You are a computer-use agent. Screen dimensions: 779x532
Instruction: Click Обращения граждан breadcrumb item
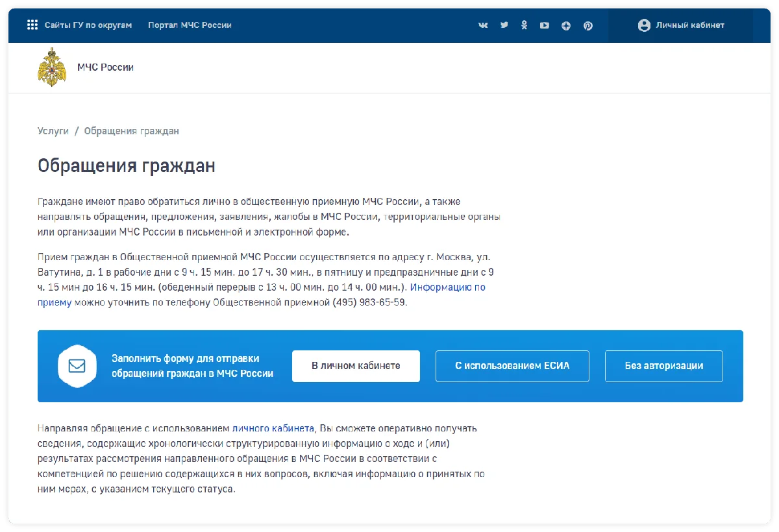(131, 131)
